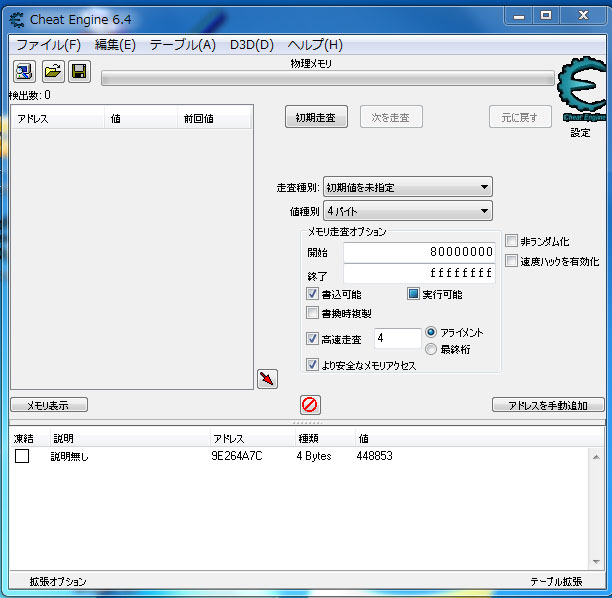Toggle the 実行可能 checkbox
Image resolution: width=612 pixels, height=598 pixels.
413,294
